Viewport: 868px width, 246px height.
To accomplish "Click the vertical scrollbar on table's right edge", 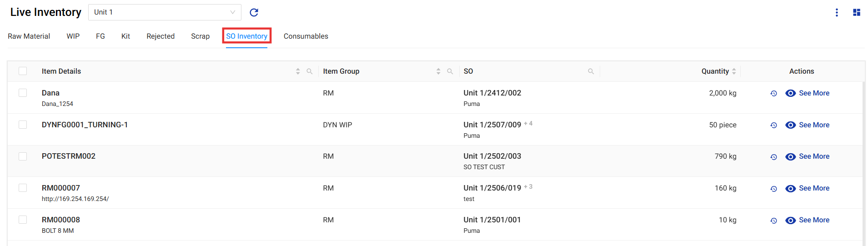I will (x=863, y=164).
